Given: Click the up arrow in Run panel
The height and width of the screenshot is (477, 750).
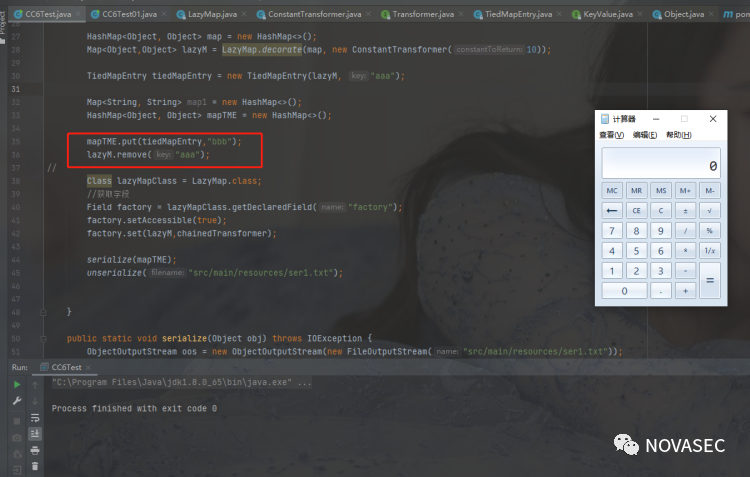Looking at the screenshot, I should [x=35, y=385].
